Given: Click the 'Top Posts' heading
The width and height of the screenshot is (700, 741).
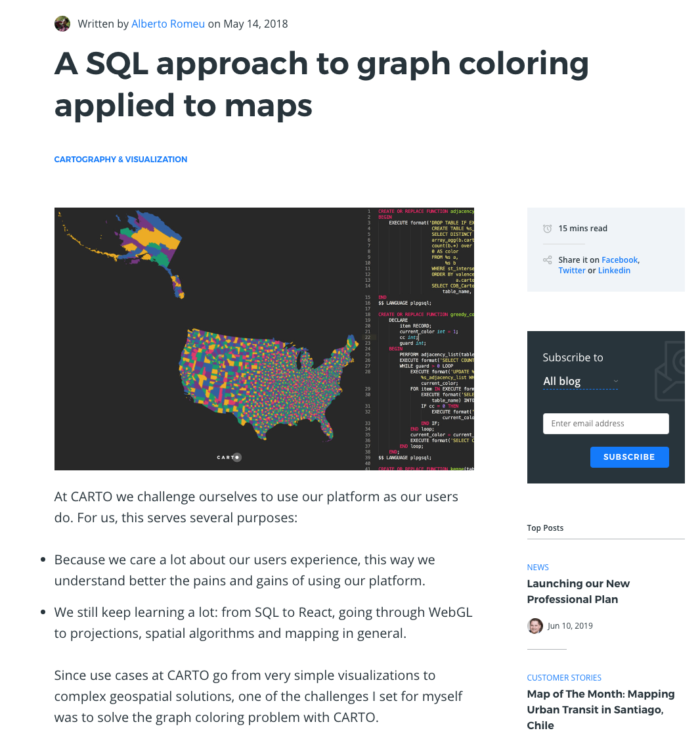Looking at the screenshot, I should 545,528.
